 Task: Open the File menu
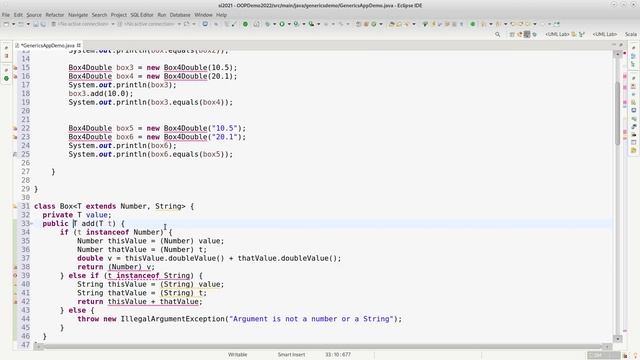pos(6,15)
